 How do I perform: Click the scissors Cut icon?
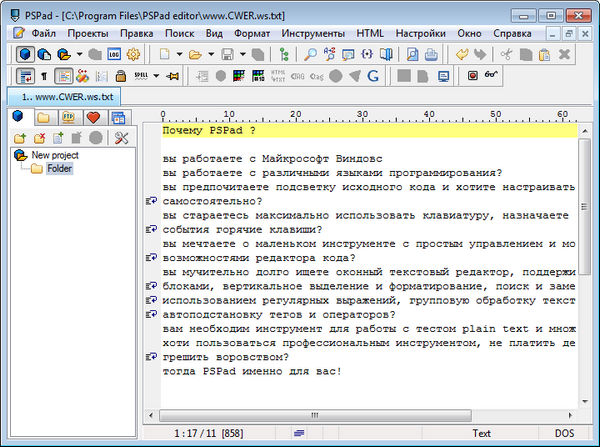coord(506,54)
